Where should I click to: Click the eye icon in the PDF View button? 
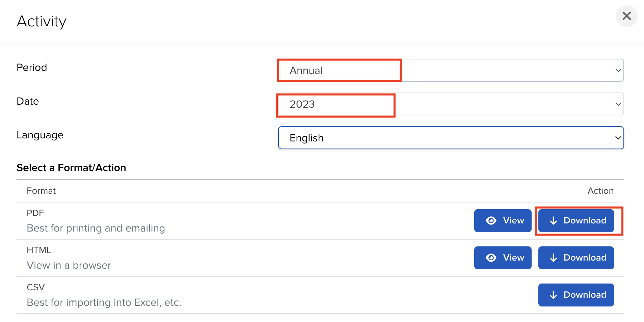click(x=491, y=221)
